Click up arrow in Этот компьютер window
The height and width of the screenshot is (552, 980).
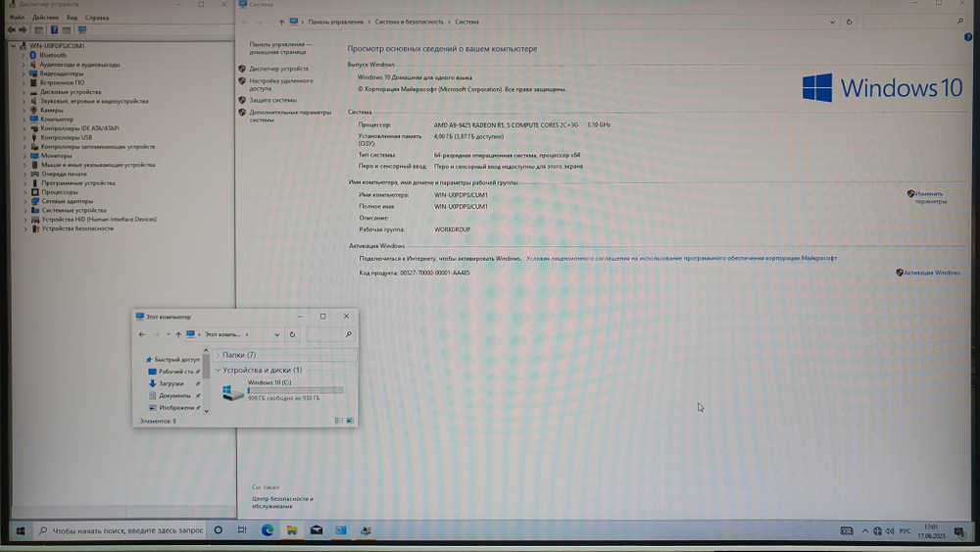pos(178,334)
